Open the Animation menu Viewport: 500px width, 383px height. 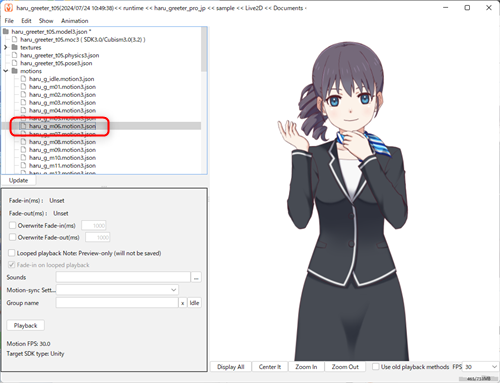[75, 21]
